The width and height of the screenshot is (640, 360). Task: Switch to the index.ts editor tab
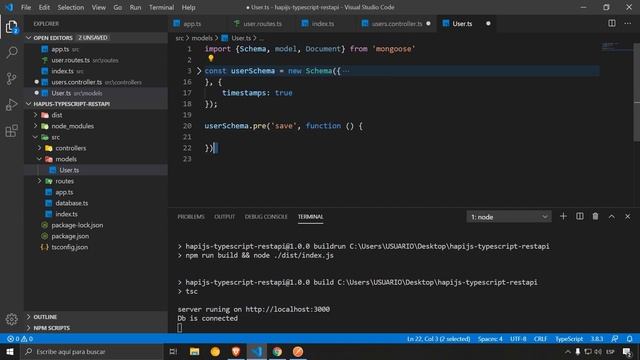pos(323,24)
